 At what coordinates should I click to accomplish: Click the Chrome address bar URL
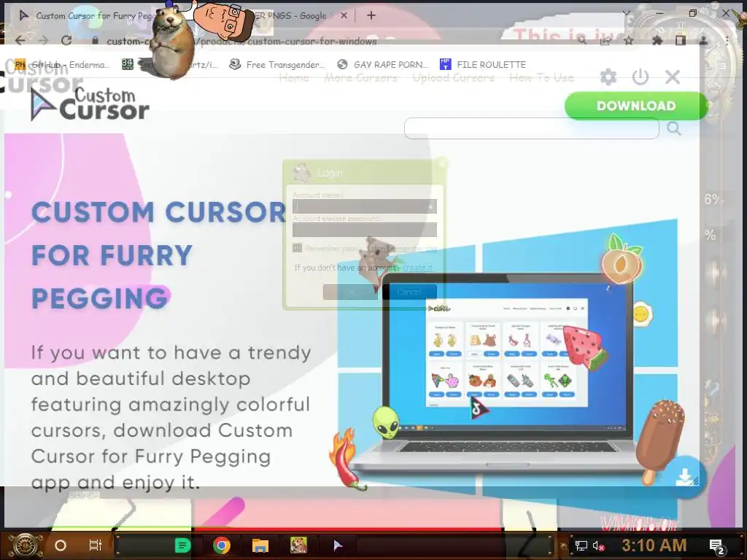coord(241,41)
